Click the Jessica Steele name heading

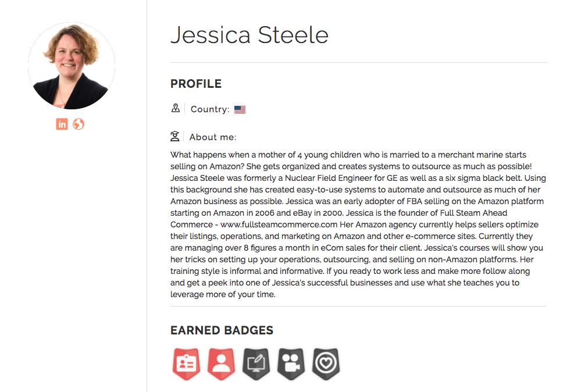(x=250, y=35)
